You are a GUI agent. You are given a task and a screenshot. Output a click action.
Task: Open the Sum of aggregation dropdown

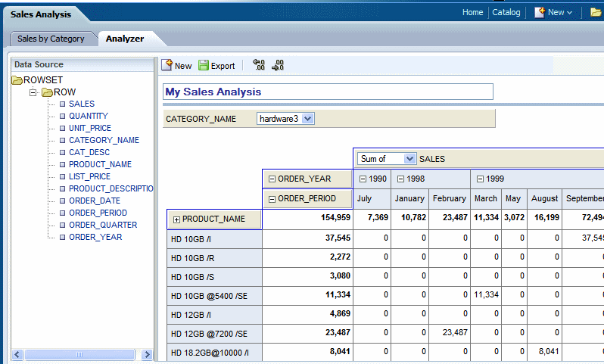pyautogui.click(x=410, y=159)
